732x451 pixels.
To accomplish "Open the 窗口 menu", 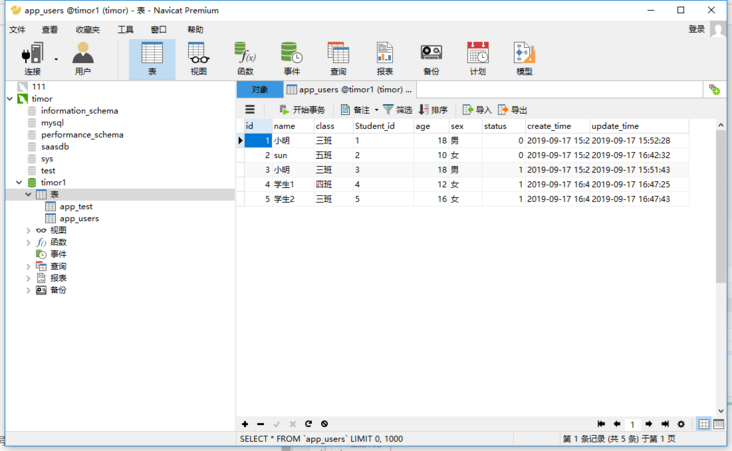I will tap(159, 30).
